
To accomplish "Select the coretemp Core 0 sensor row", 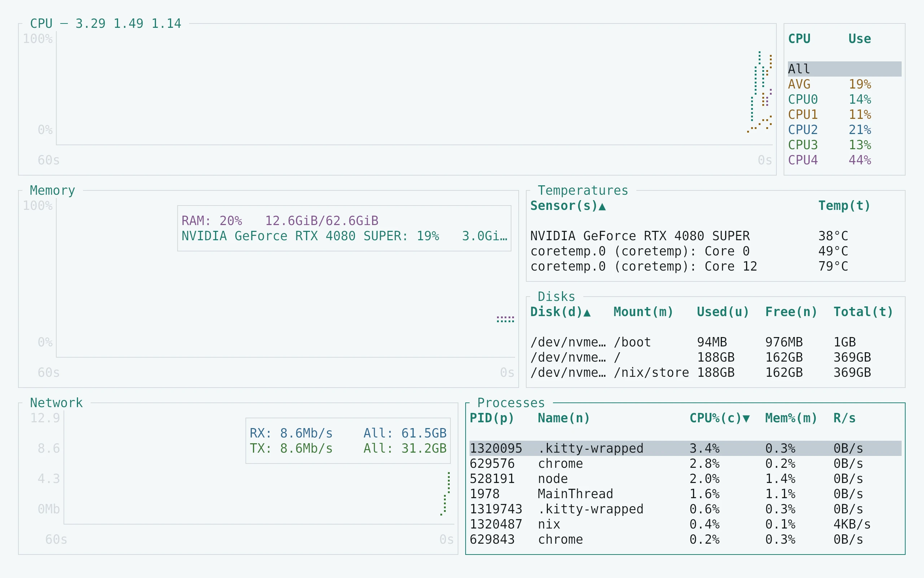I will [715, 251].
